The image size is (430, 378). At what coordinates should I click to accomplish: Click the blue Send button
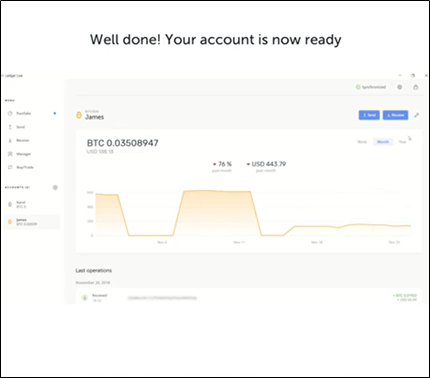(x=369, y=115)
